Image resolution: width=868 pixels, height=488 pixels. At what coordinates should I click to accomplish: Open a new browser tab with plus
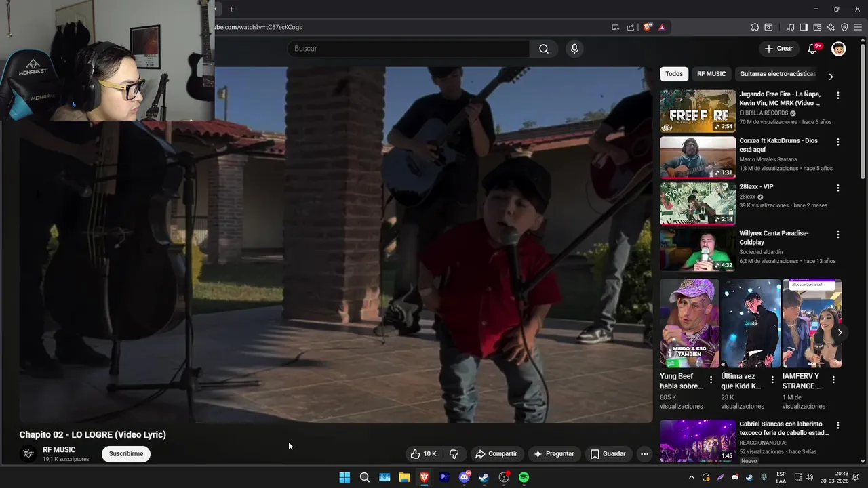tap(231, 9)
